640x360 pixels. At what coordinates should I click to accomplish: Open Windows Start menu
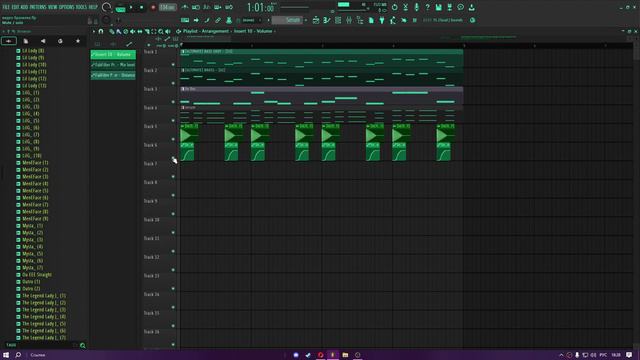point(6,355)
